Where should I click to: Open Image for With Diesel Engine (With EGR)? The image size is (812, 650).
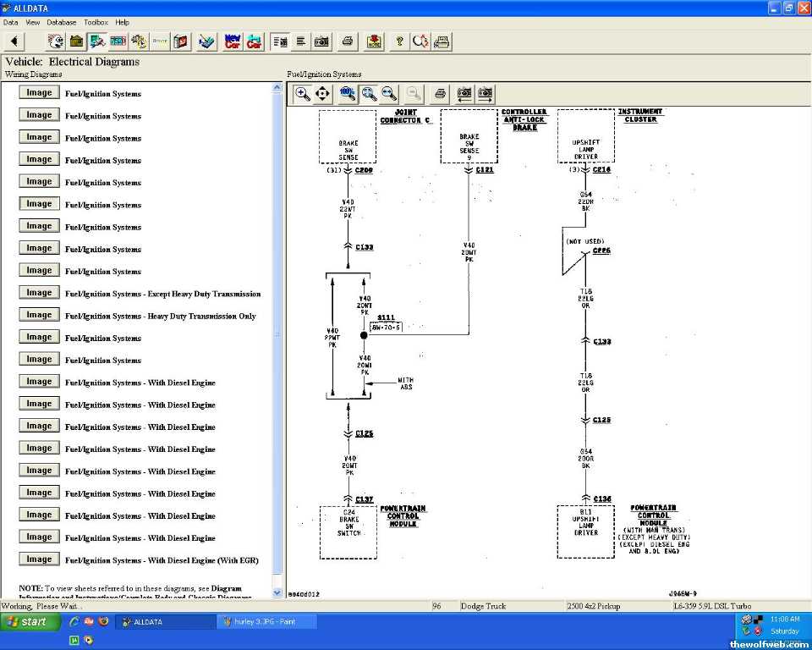click(x=40, y=559)
